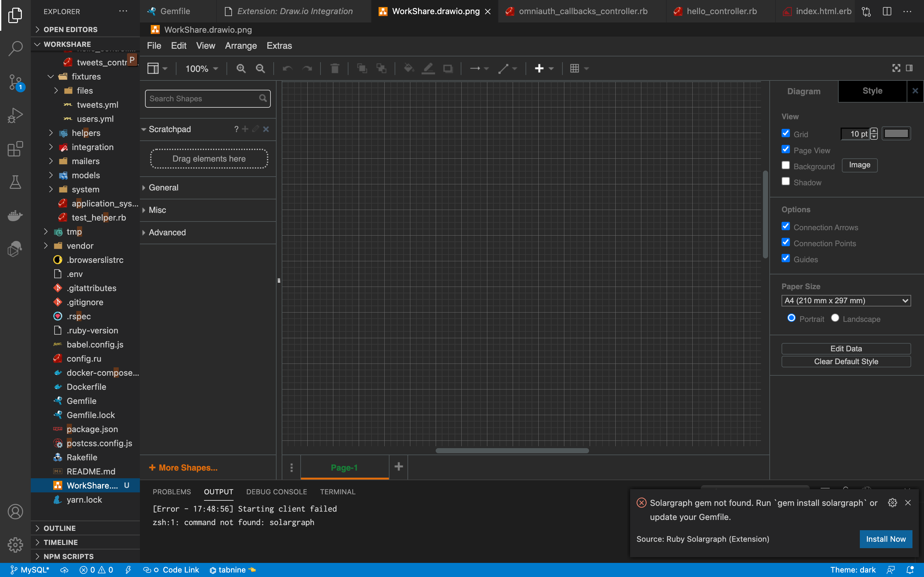This screenshot has width=924, height=577.
Task: Click the Install Now button
Action: coord(886,539)
